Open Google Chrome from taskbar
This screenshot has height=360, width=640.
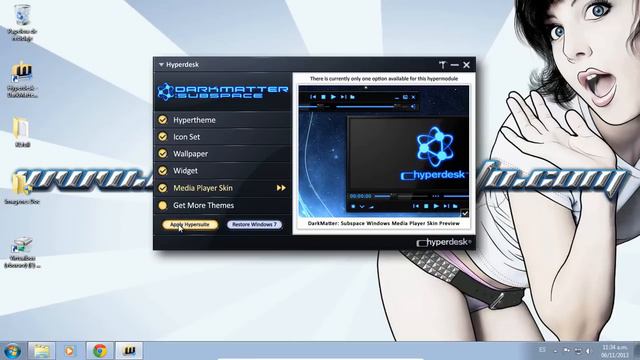pos(100,351)
